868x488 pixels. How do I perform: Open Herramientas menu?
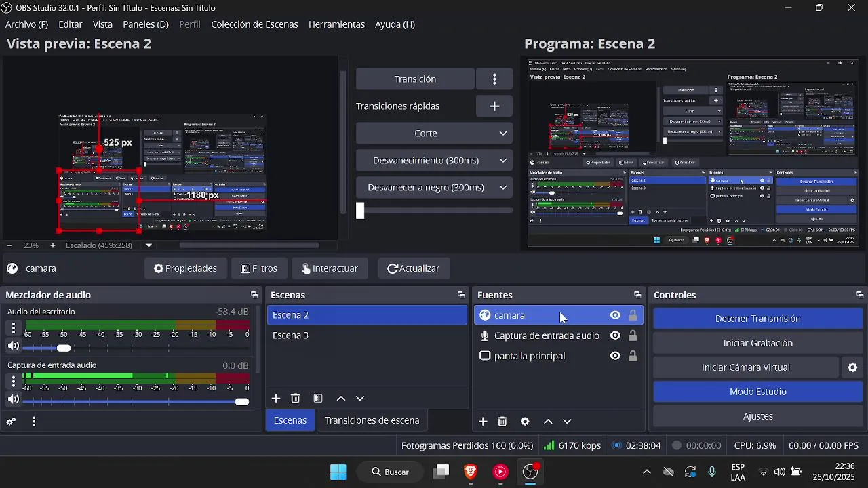click(336, 24)
